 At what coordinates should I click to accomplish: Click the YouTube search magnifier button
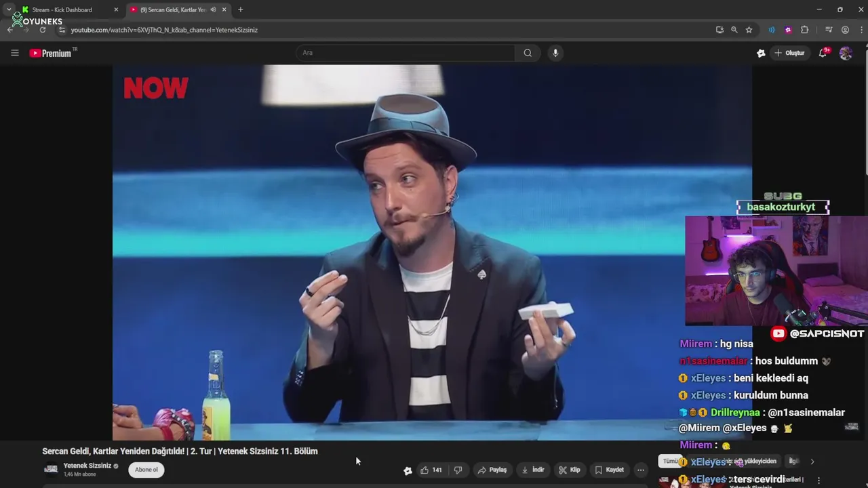click(x=528, y=53)
